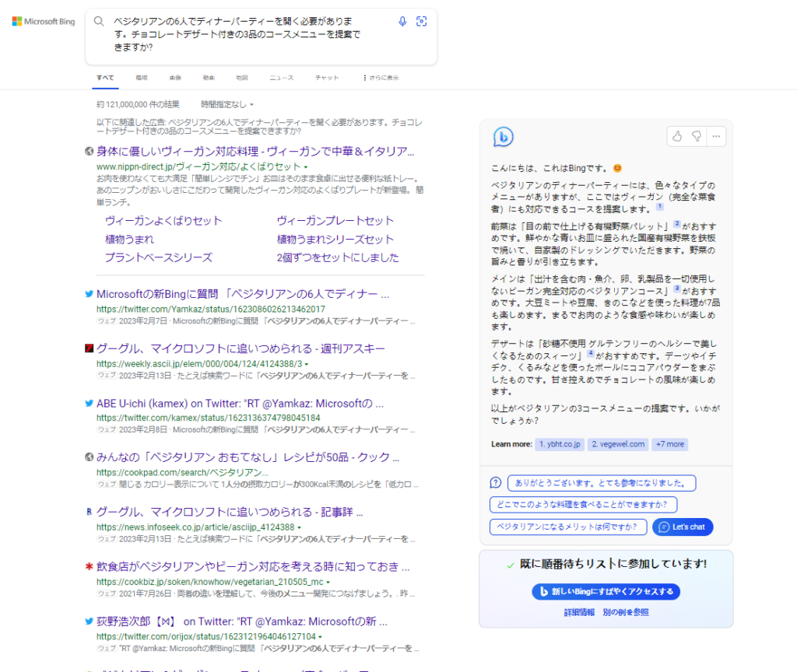Click the Let's chat button

pyautogui.click(x=683, y=527)
